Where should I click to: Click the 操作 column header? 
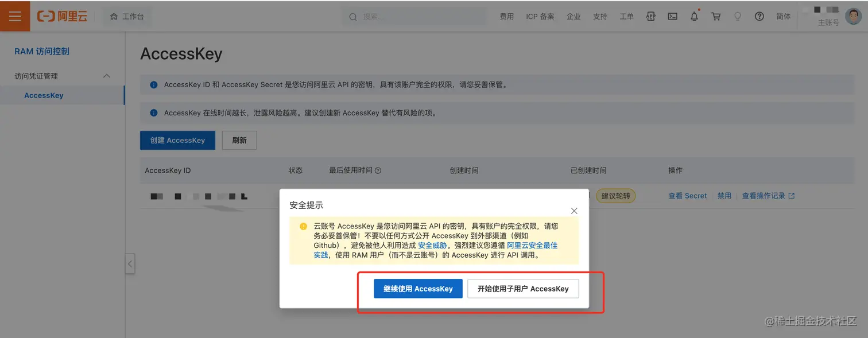click(676, 170)
